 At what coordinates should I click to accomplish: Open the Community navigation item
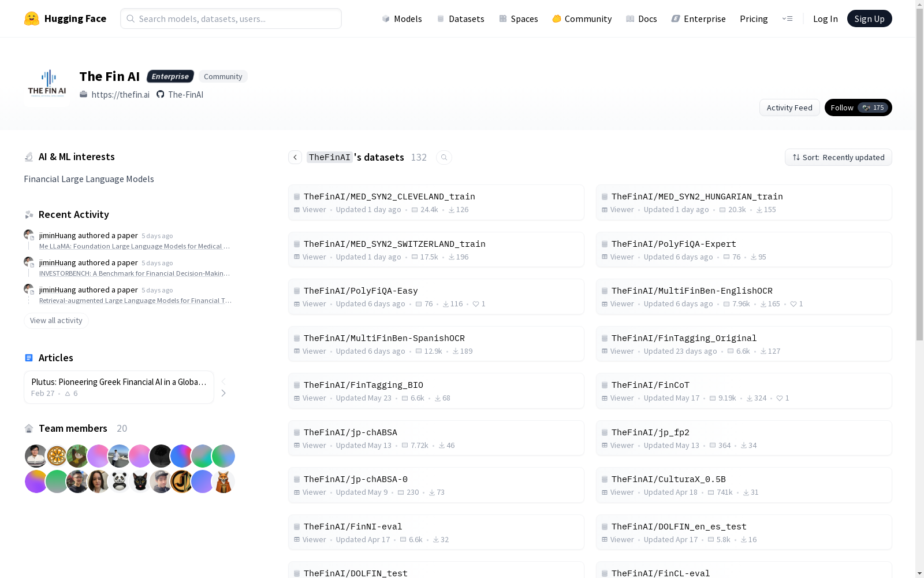click(582, 18)
